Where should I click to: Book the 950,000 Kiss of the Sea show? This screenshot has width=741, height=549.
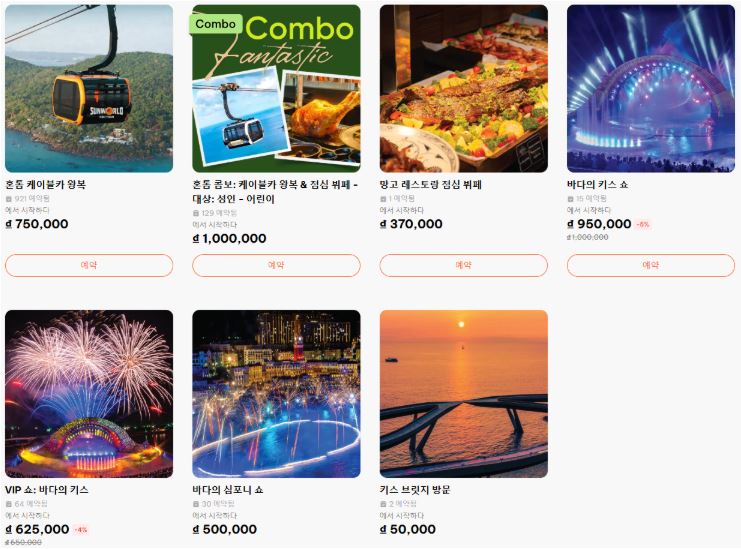(651, 265)
